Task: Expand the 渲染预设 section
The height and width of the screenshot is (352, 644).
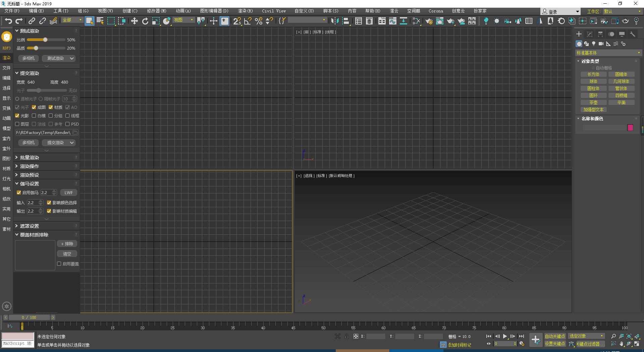Action: coord(17,175)
